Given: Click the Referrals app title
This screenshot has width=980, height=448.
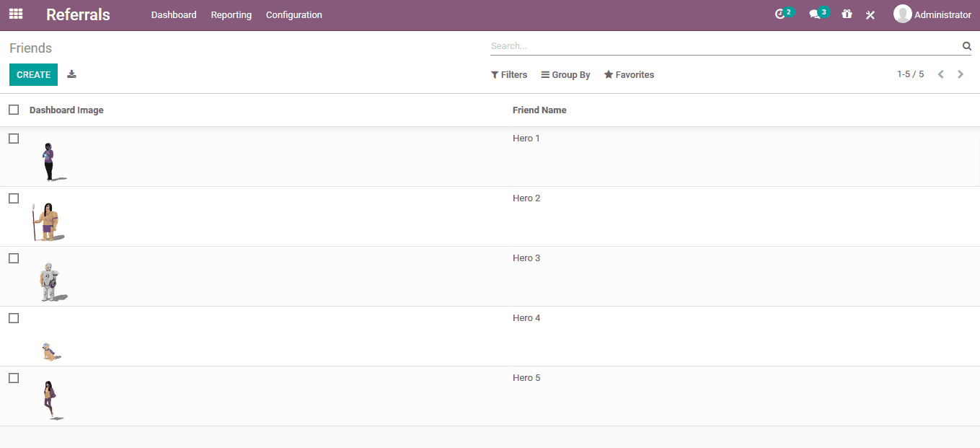Looking at the screenshot, I should [x=78, y=14].
